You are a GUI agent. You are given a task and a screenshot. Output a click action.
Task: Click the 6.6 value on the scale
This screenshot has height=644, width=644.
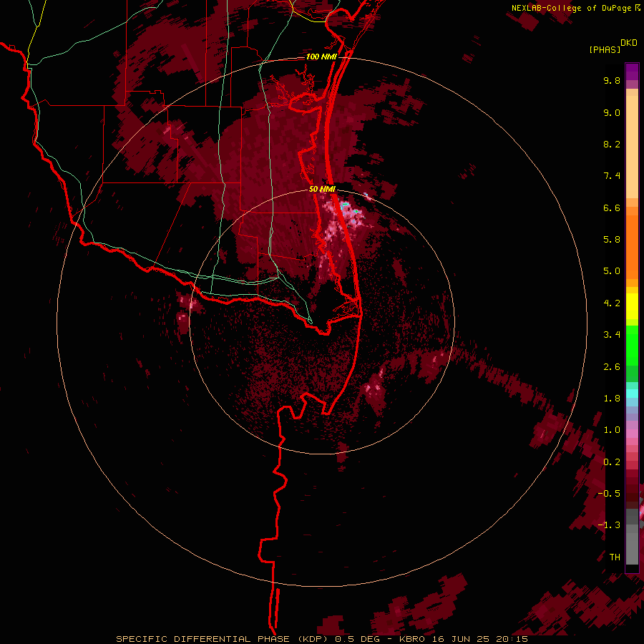point(612,208)
